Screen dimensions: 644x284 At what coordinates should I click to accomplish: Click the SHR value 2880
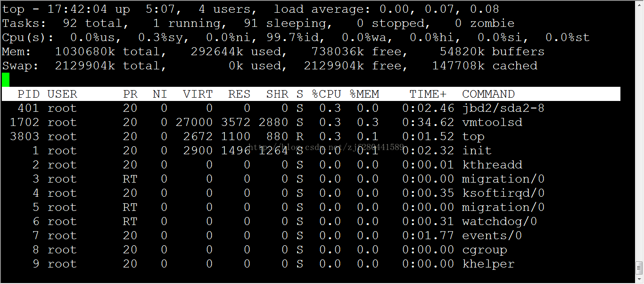(x=273, y=122)
